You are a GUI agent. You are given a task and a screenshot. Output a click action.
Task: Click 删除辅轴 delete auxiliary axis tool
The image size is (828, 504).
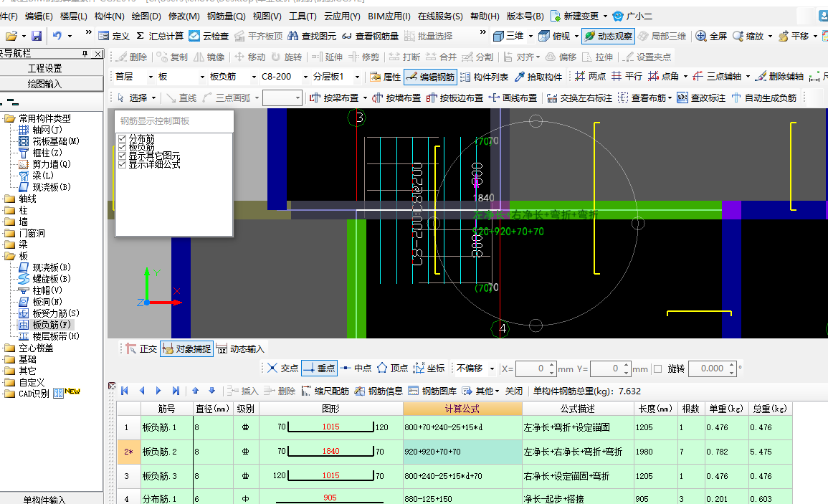[779, 77]
